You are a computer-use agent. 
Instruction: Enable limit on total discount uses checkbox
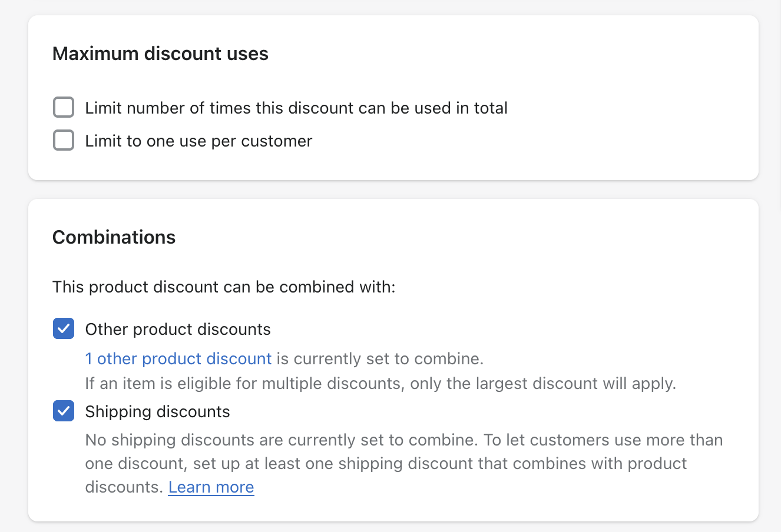tap(64, 108)
